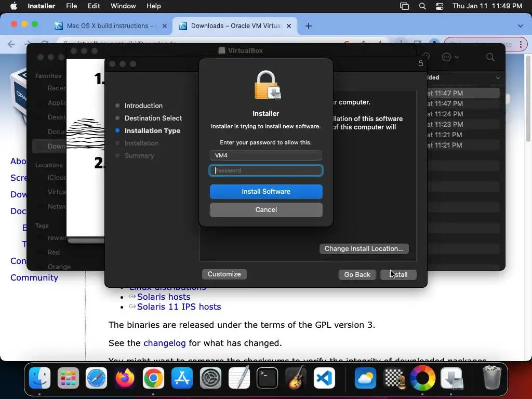
Task: Close the Downloads Oracle VM tab
Action: 289,26
